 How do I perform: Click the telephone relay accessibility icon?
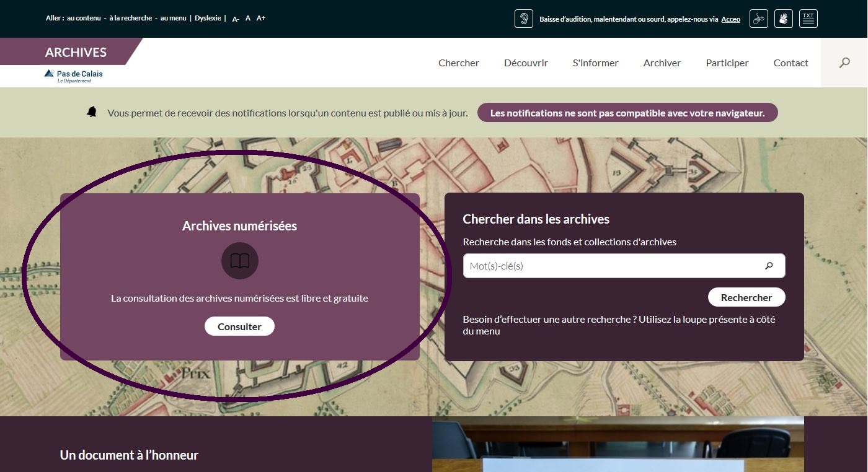click(758, 19)
